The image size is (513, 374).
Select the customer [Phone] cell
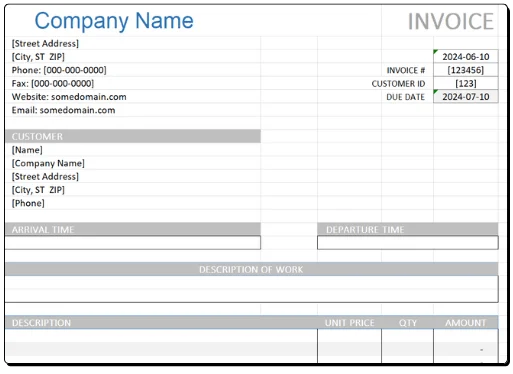point(133,203)
